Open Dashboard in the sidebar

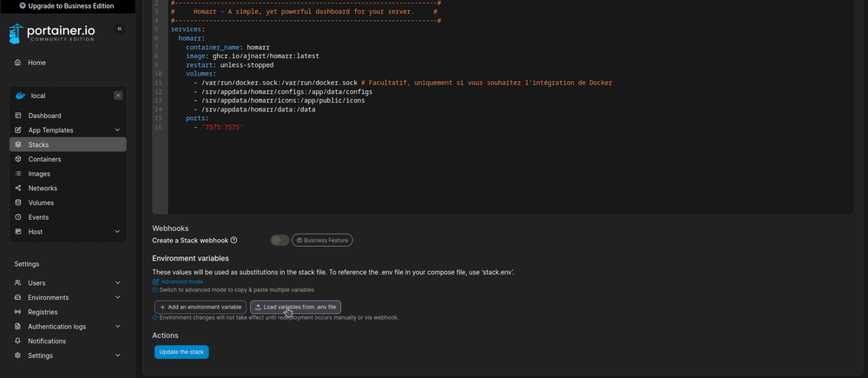[68, 116]
